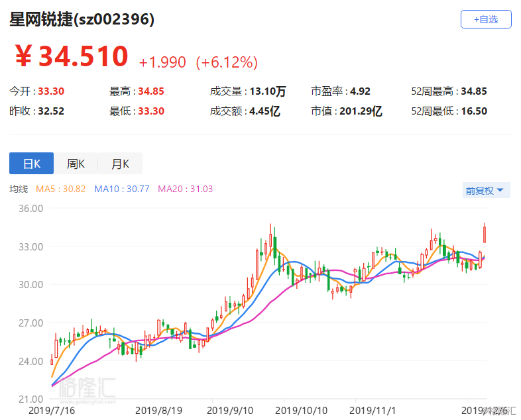This screenshot has height=420, width=521.
Task: Click the 2019/10/10 date axis label
Action: click(301, 411)
